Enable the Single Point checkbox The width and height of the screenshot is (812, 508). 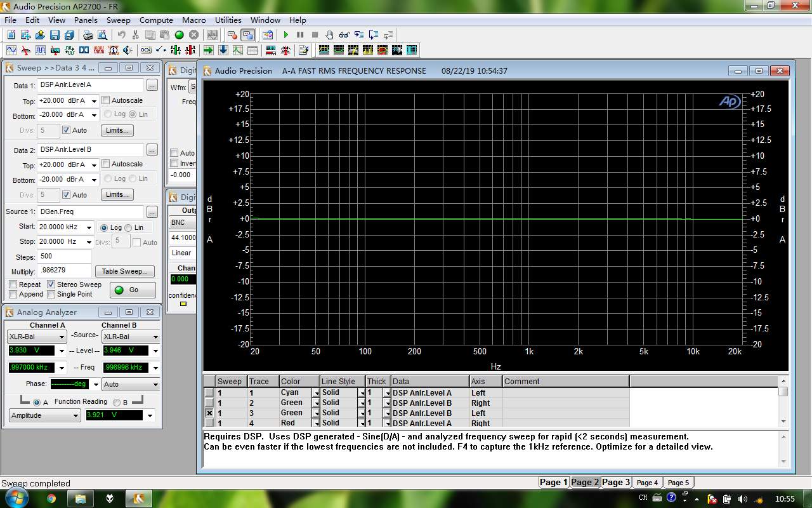51,294
